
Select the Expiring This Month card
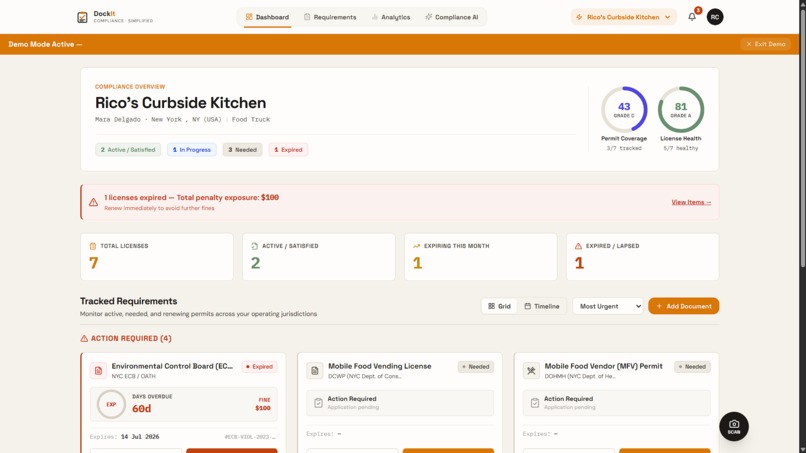[481, 257]
